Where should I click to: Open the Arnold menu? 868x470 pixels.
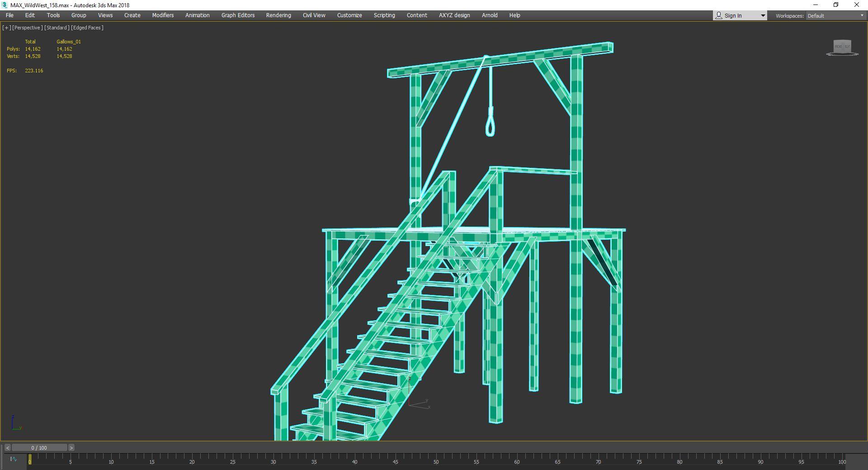(x=489, y=15)
